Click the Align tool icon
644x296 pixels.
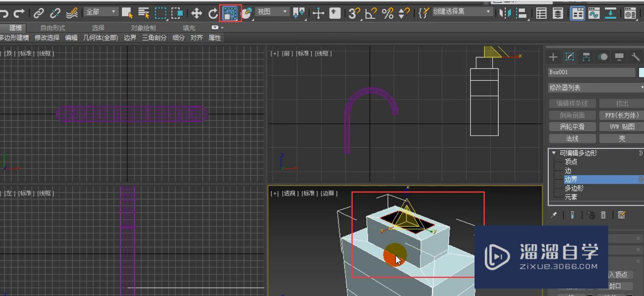(521, 14)
